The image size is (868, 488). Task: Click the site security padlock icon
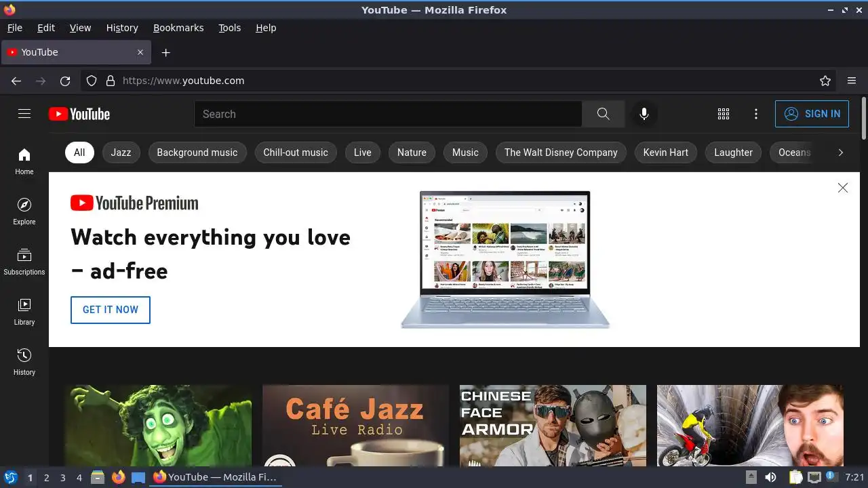[111, 81]
